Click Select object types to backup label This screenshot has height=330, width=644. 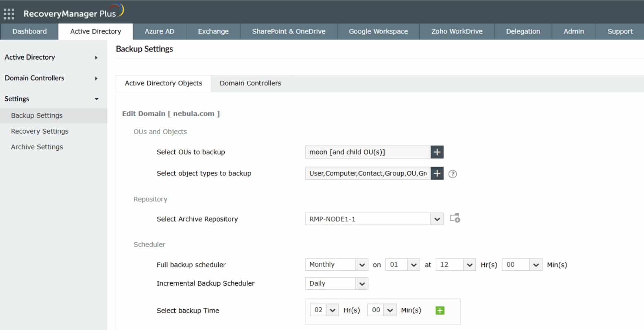(x=204, y=173)
